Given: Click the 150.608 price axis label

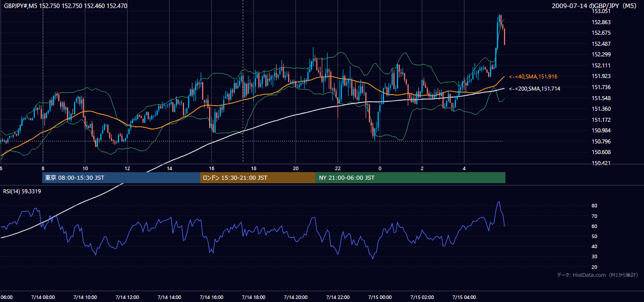Looking at the screenshot, I should (601, 152).
